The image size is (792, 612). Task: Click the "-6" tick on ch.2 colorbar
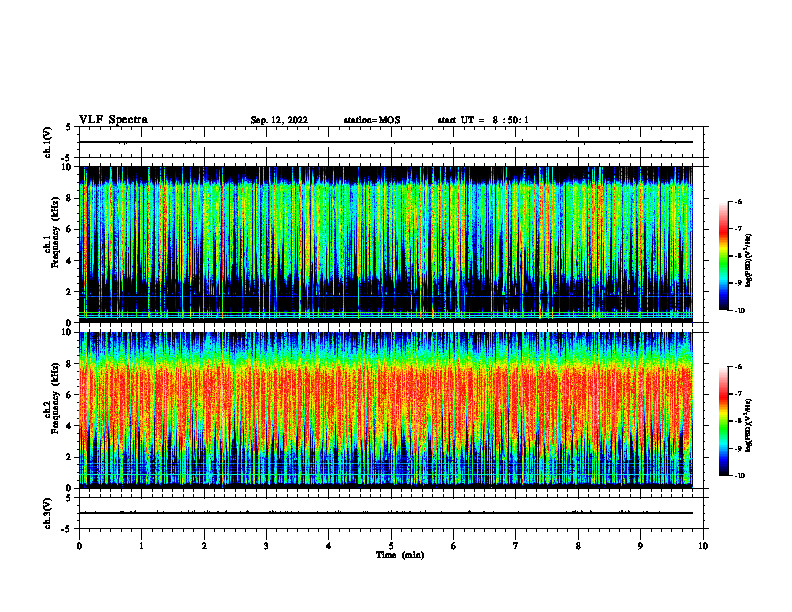[x=738, y=367]
